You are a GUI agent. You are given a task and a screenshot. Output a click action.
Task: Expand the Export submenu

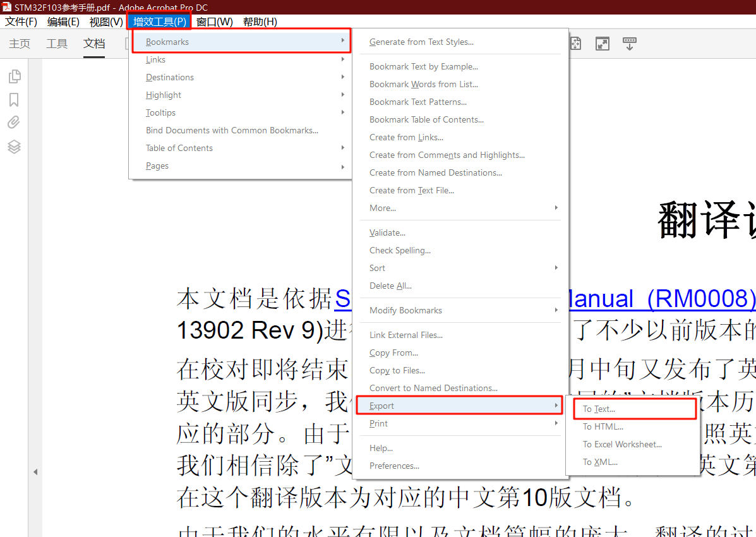pyautogui.click(x=460, y=406)
